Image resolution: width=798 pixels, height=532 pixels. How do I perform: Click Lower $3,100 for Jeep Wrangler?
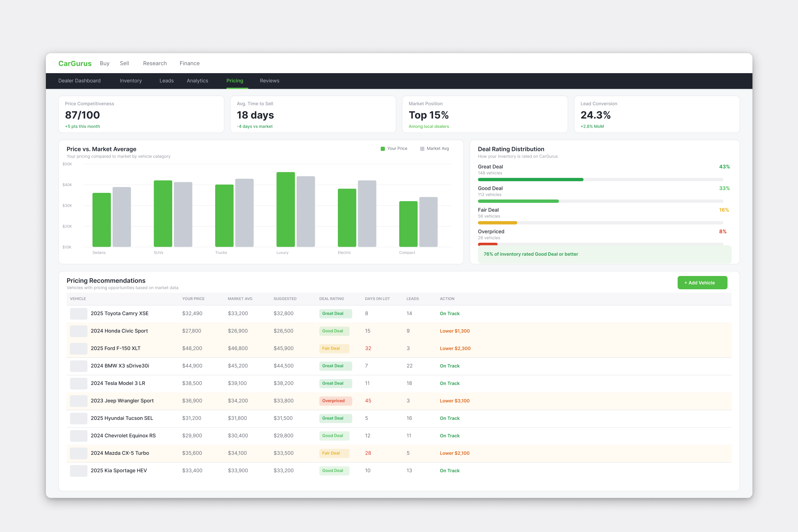coord(455,401)
